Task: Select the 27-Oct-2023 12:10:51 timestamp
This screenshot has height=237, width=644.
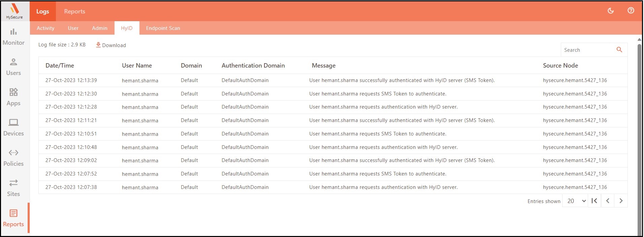Action: click(x=71, y=134)
